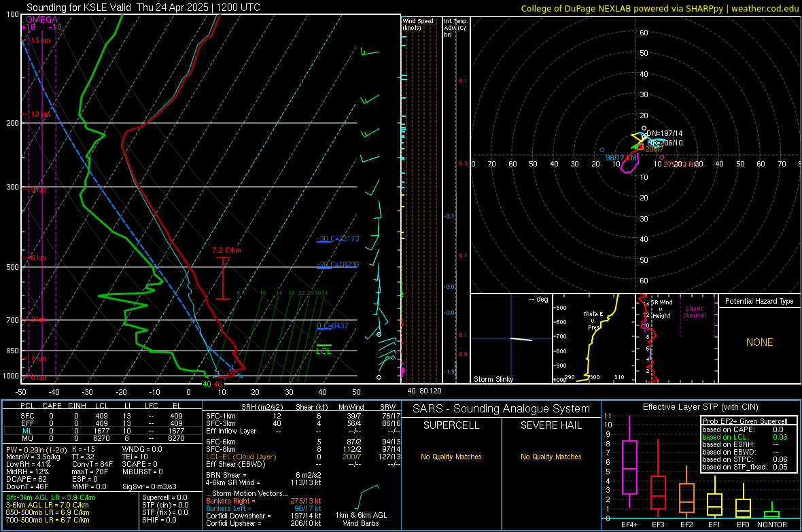Image resolution: width=802 pixels, height=532 pixels.
Task: Click the WNDG = 0.0 value
Action: 142,449
